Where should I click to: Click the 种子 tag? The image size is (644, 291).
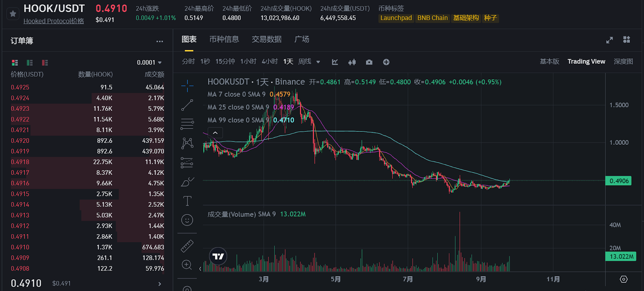[491, 18]
